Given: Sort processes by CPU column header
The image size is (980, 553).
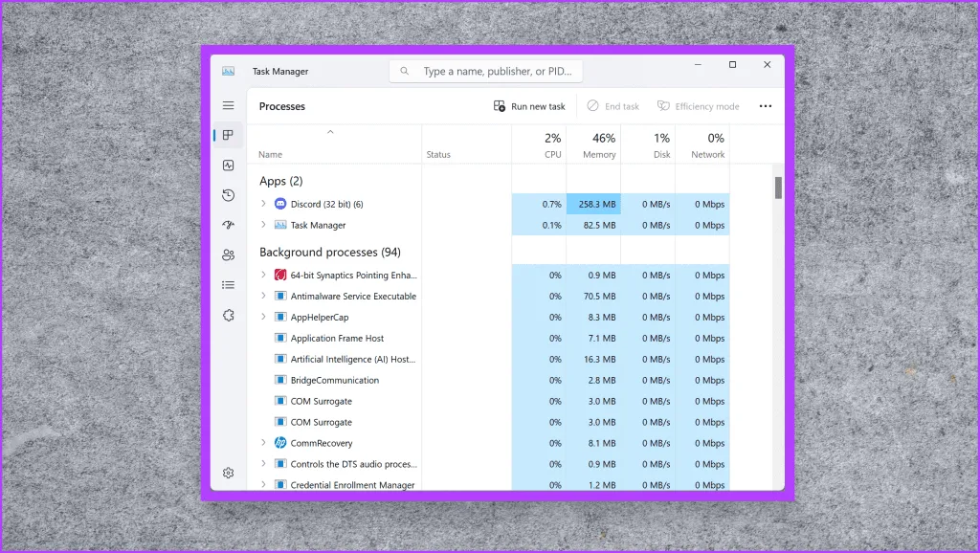Looking at the screenshot, I should point(540,145).
